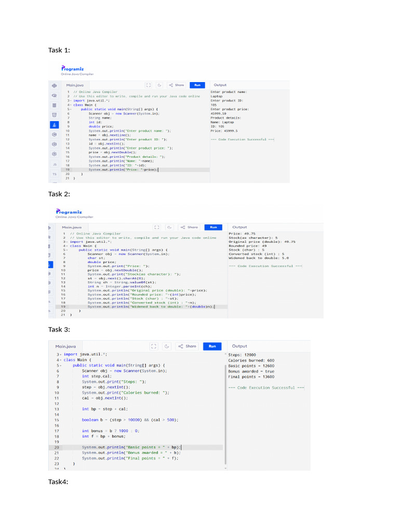Click the highlighted line 19 in Task 1 code
This screenshot has height=532, width=399.
point(136,170)
